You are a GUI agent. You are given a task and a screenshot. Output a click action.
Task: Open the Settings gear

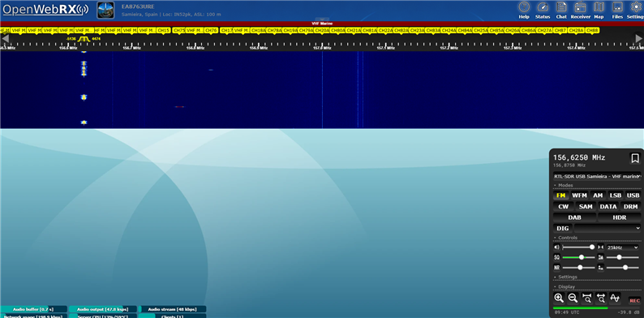[635, 10]
